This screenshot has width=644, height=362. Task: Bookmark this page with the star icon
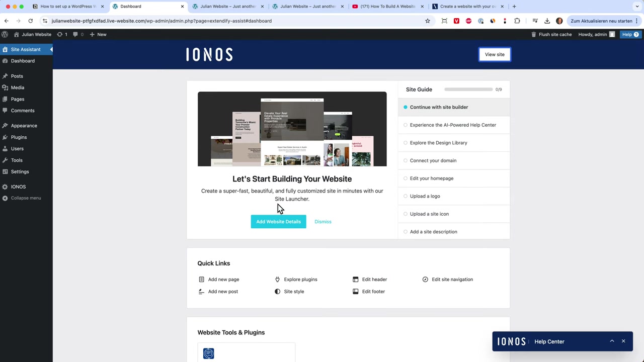(428, 21)
